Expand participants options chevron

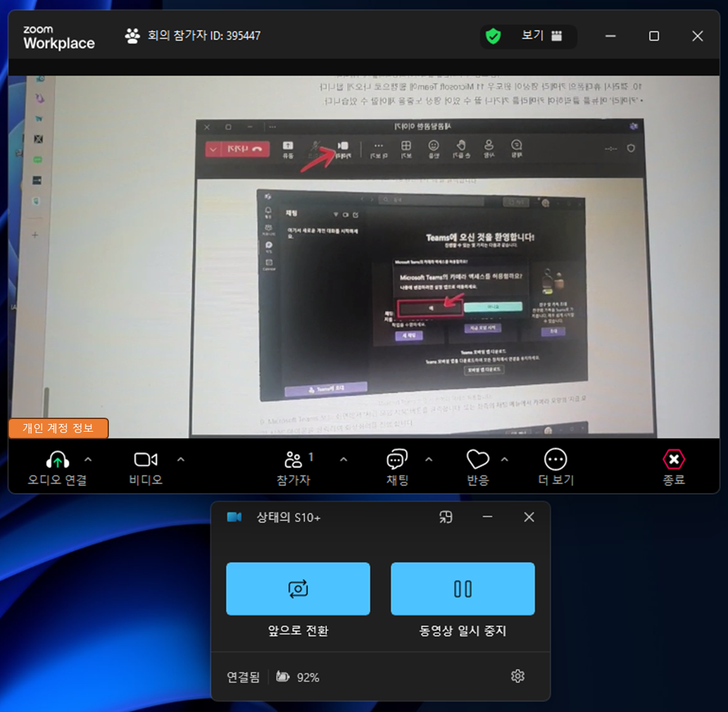click(x=343, y=459)
